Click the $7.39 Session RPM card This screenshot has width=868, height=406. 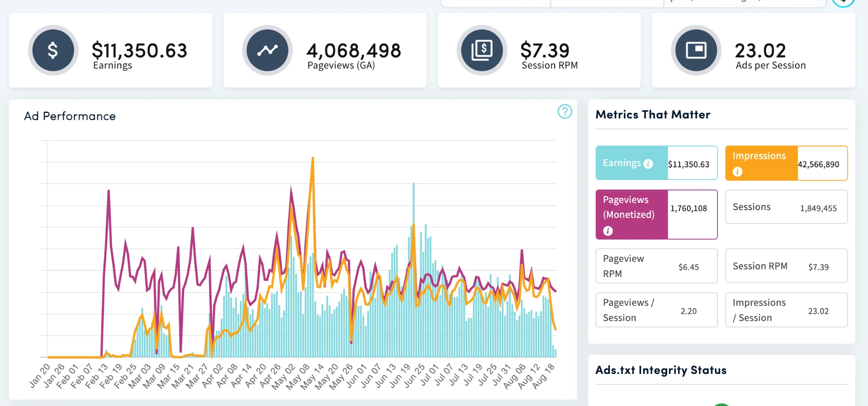tap(539, 50)
